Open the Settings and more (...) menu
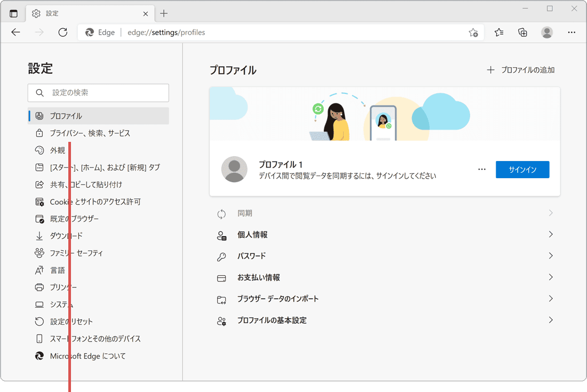The image size is (587, 392). [572, 33]
